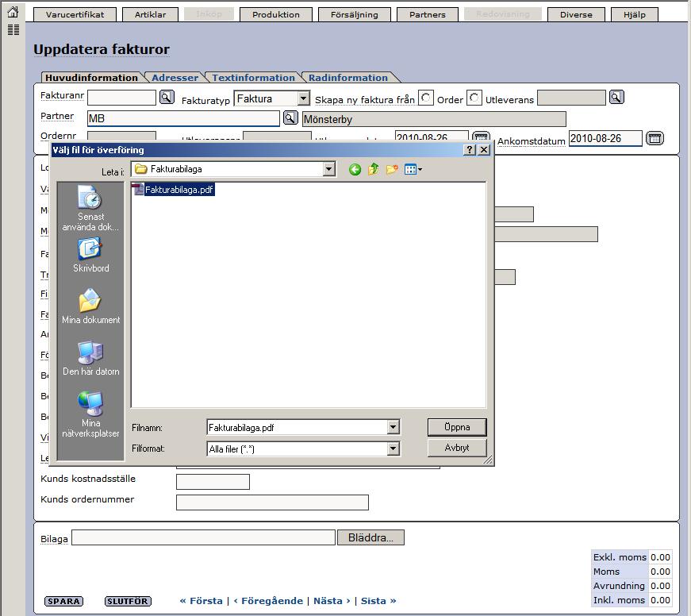This screenshot has width=691, height=616.
Task: Open the Varucertifikat menu
Action: pyautogui.click(x=75, y=14)
